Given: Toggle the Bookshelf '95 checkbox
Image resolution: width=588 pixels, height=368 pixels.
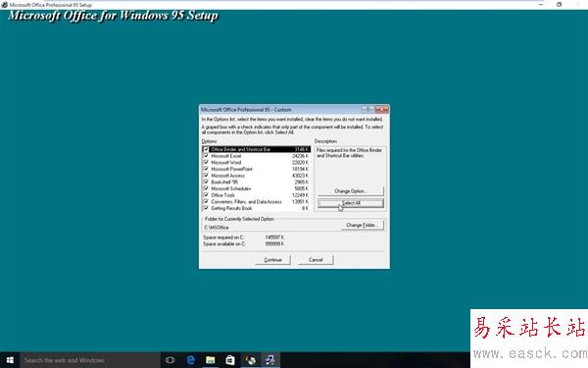Looking at the screenshot, I should (206, 182).
